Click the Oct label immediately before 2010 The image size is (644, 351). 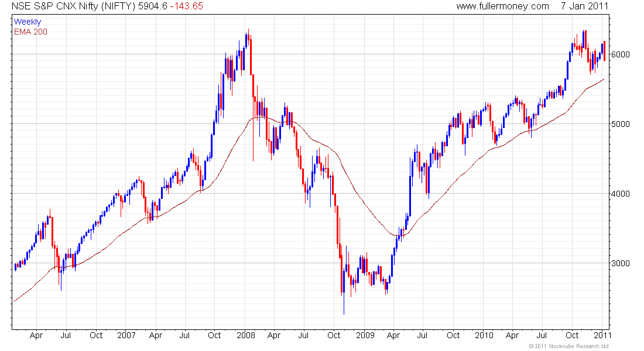coord(453,335)
